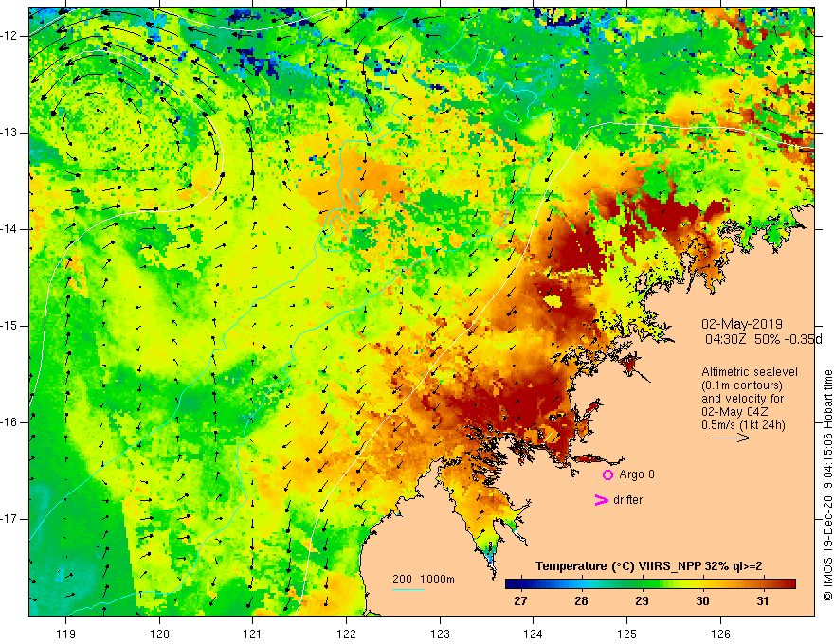Click the 'drifter' legend label
Viewport: 834px width, 644px height.
[x=627, y=500]
